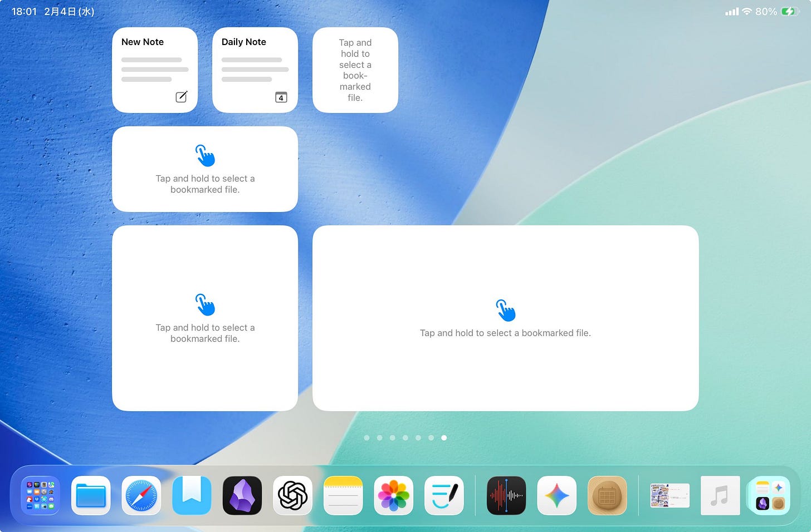Tap hand icon in the extra-large widget
The image size is (811, 532).
tap(506, 310)
